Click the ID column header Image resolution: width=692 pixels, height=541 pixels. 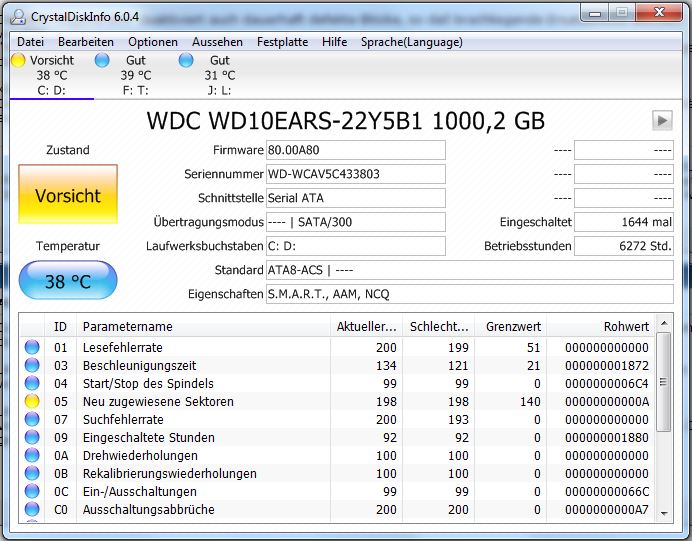tap(60, 327)
